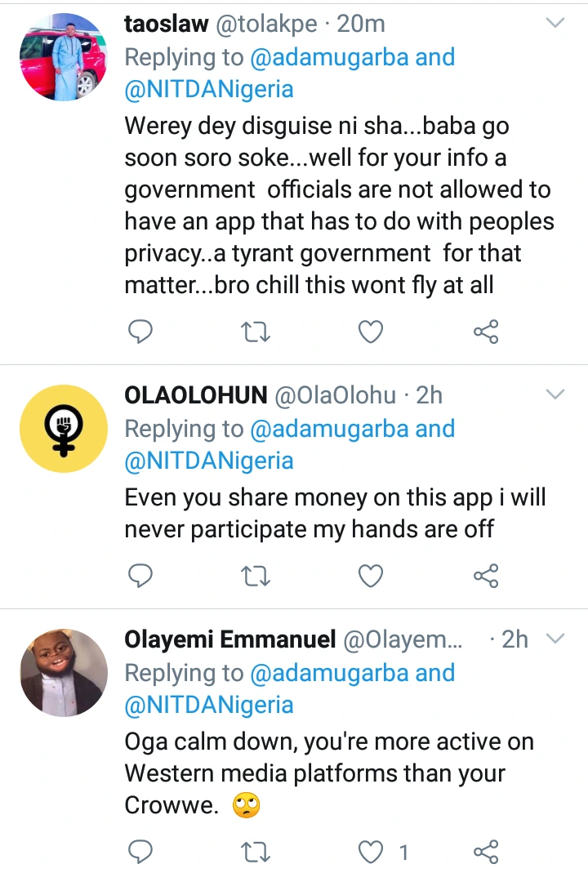Share taoslaw's tweet
Image resolution: width=588 pixels, height=873 pixels.
pyautogui.click(x=486, y=332)
